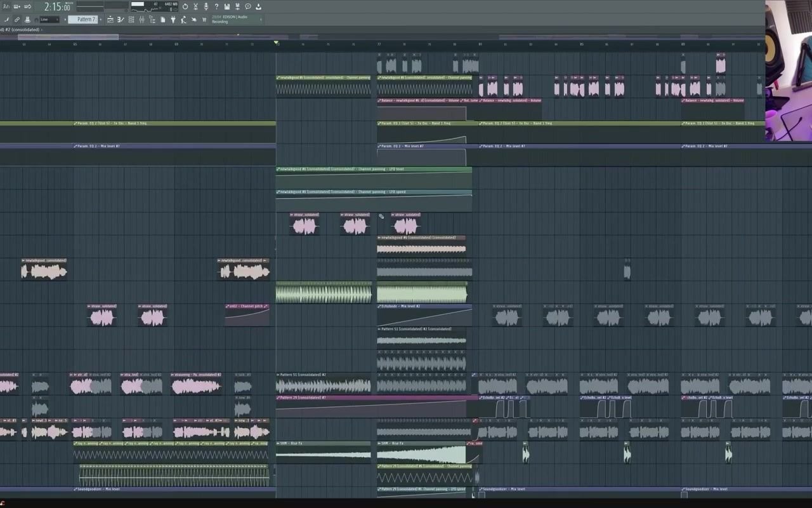
Task: Click the scissors icon in the top toolbar
Action: tap(195, 6)
